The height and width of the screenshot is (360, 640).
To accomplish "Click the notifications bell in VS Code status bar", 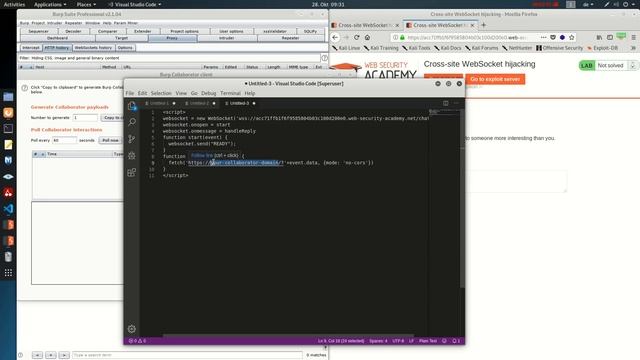I will (x=456, y=341).
